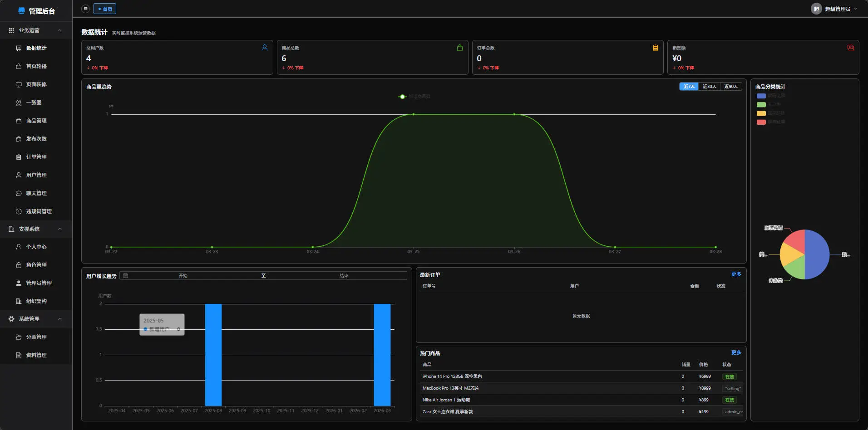The height and width of the screenshot is (430, 868).
Task: Click the sidebar collapse hamburger icon
Action: pos(85,9)
